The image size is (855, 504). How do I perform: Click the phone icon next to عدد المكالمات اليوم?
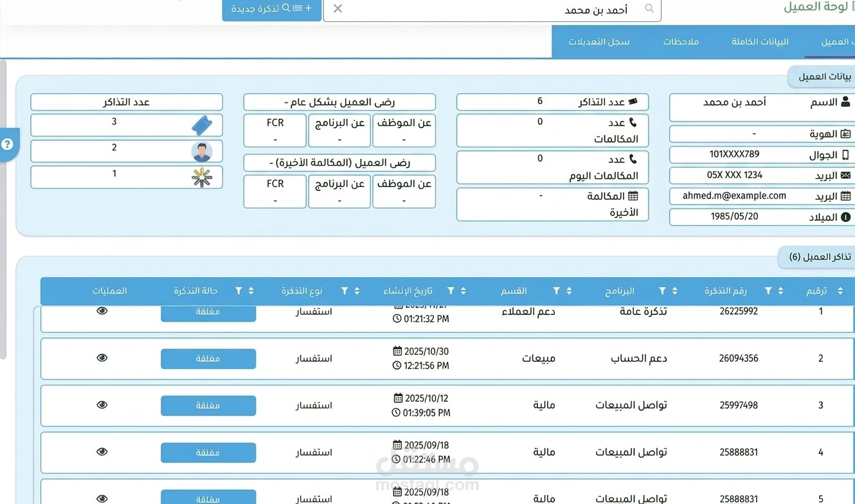[x=633, y=159]
